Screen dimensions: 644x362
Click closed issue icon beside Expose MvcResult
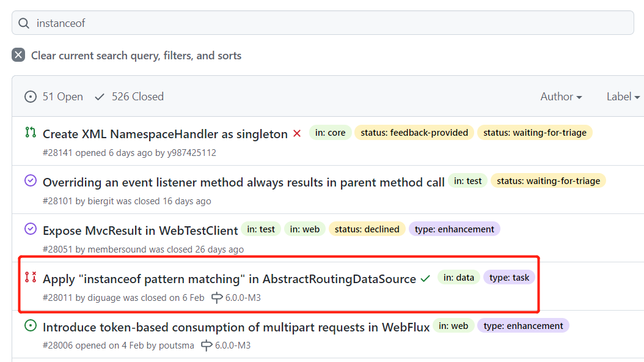(31, 229)
